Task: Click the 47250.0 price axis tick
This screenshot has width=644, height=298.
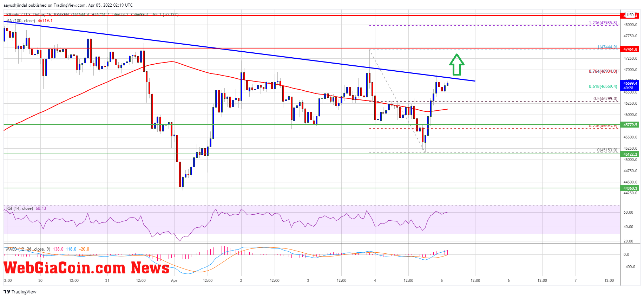Action: pyautogui.click(x=630, y=58)
